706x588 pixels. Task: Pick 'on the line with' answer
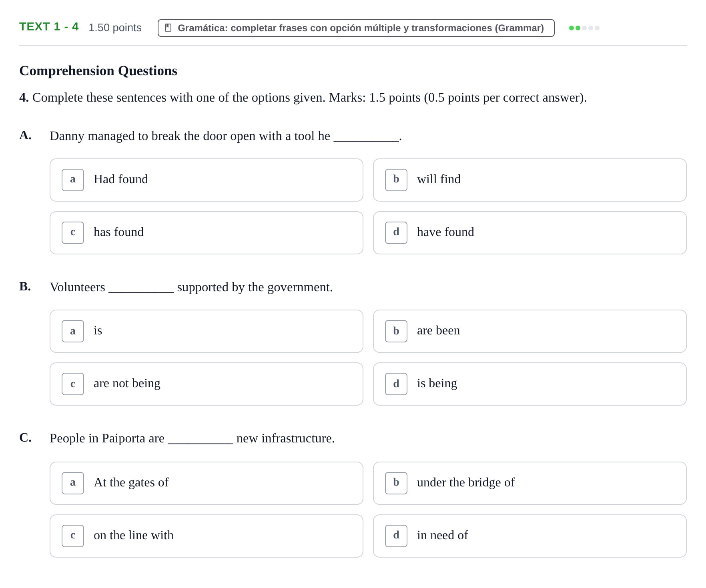(x=206, y=536)
